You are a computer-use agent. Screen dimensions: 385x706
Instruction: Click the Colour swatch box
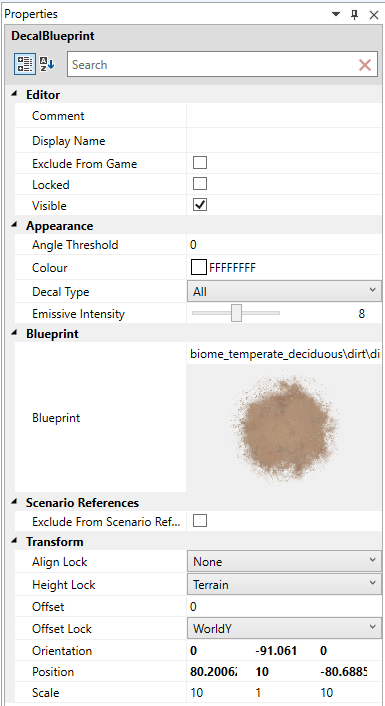coord(199,267)
